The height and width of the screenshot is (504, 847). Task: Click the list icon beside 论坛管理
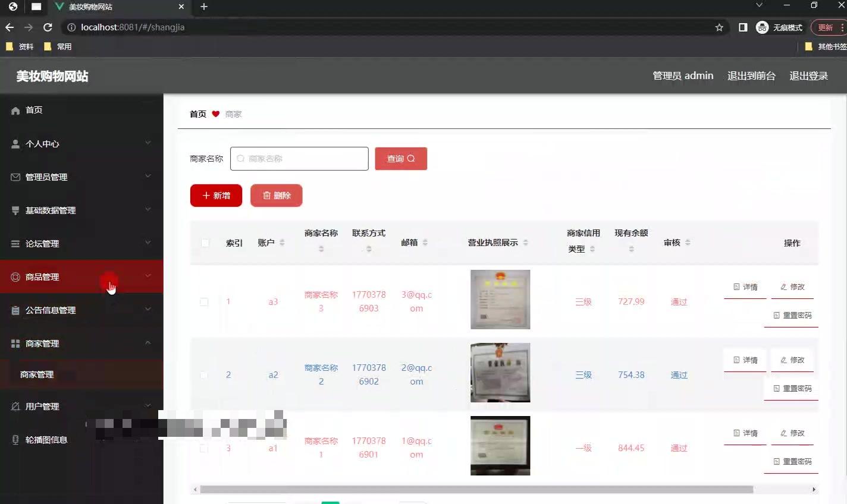15,244
